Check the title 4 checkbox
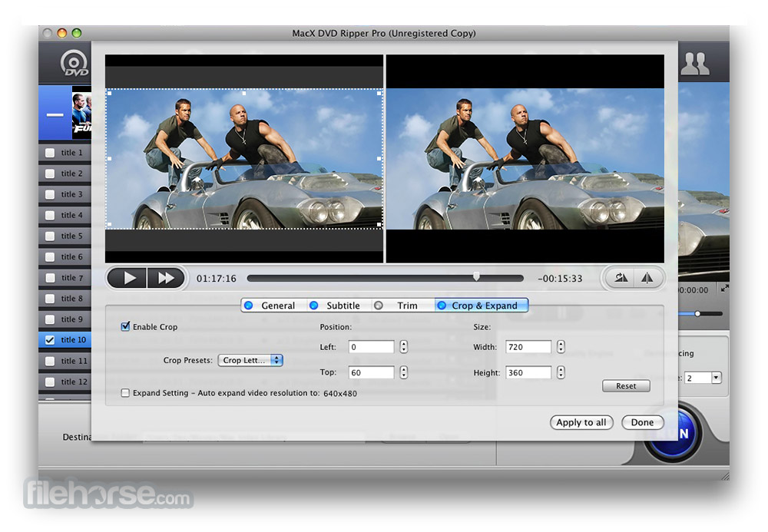The width and height of the screenshot is (768, 532). pos(50,215)
